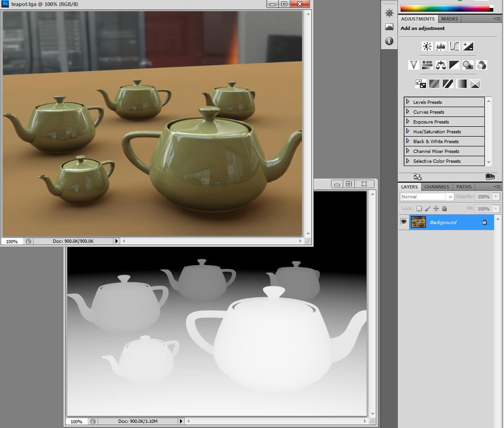Image resolution: width=504 pixels, height=428 pixels.
Task: Add a Threshold adjustment layer
Action: 448,84
